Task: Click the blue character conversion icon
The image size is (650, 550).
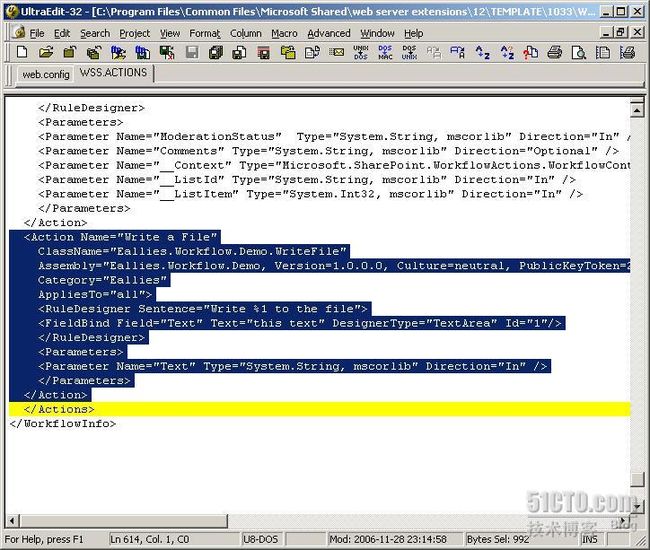Action: coord(458,52)
